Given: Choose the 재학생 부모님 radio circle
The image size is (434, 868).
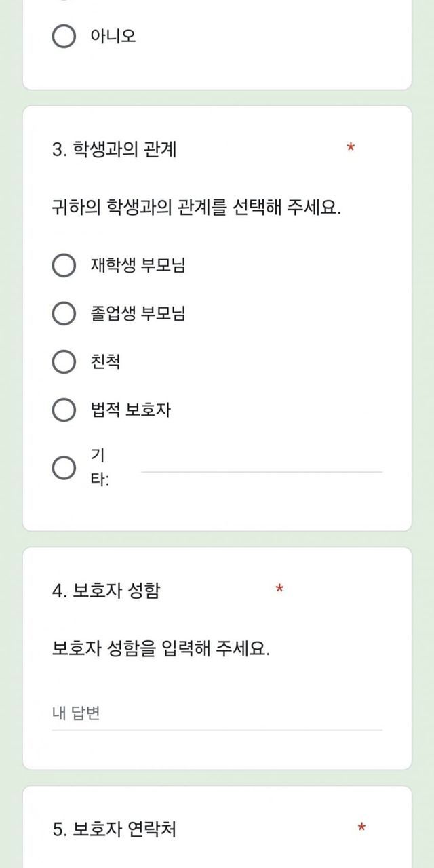Looking at the screenshot, I should [x=64, y=265].
